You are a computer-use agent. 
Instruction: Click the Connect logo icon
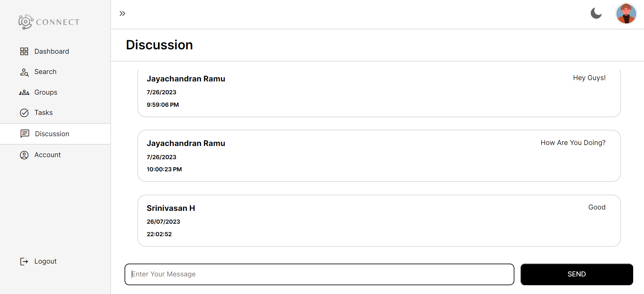coord(25,22)
